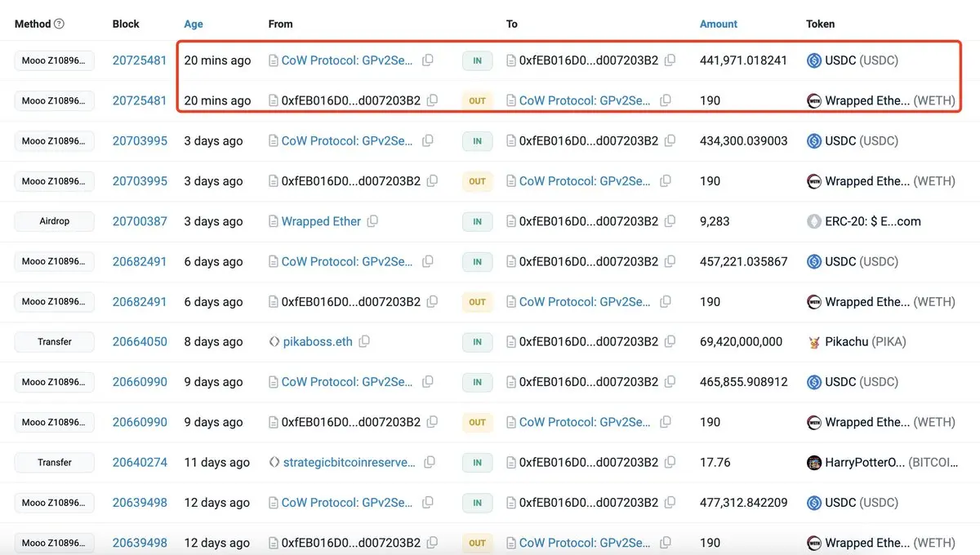
Task: Click USDC token icon in 434,300.039003 row
Action: (x=813, y=140)
